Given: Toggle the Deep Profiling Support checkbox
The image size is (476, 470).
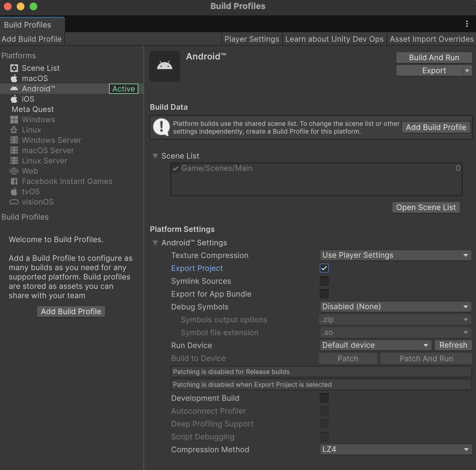Looking at the screenshot, I should click(324, 424).
